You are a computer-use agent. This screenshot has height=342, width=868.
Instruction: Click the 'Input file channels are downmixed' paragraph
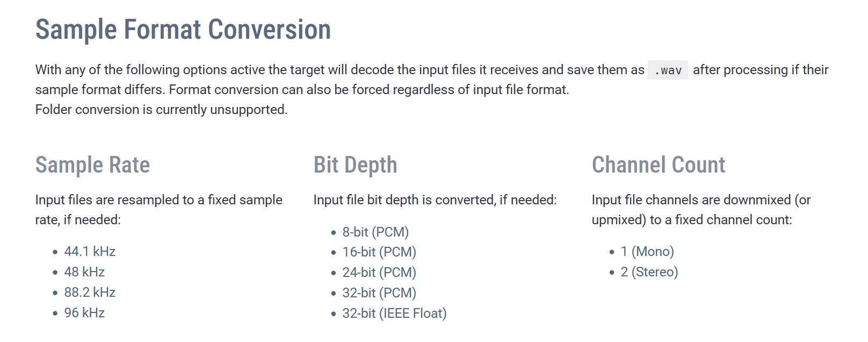tap(700, 210)
